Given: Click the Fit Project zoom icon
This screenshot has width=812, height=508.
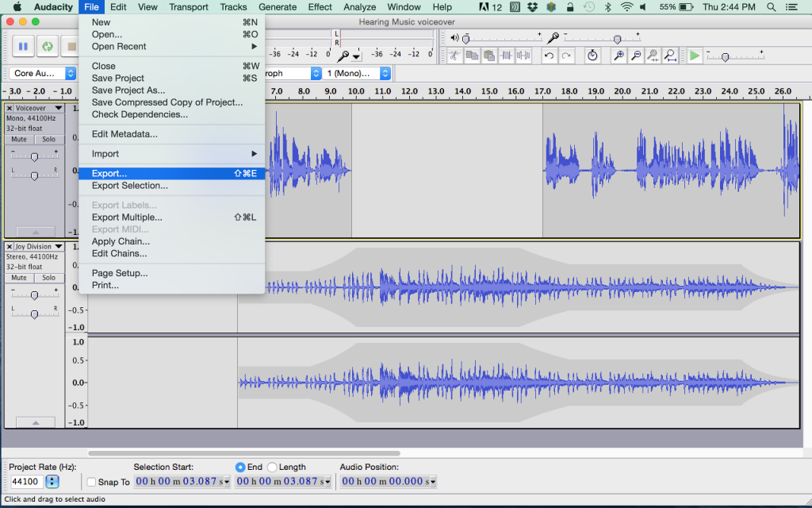Looking at the screenshot, I should [x=669, y=56].
